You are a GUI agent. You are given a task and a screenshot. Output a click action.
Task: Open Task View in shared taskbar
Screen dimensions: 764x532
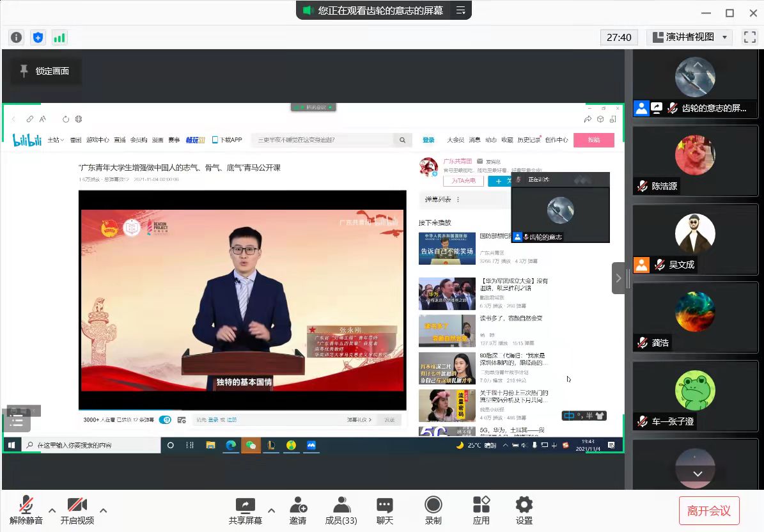[190, 445]
